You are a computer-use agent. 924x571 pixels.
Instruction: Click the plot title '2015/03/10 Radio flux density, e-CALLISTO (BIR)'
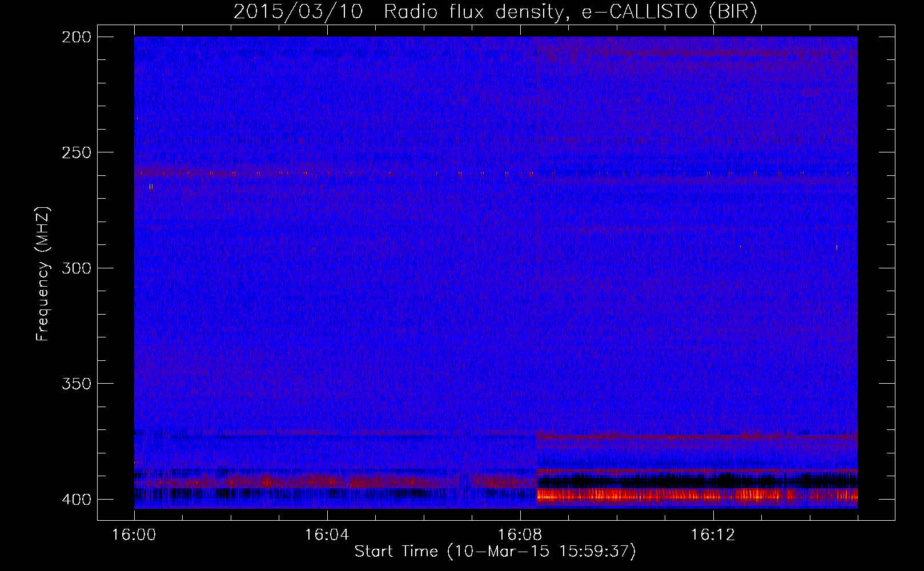495,12
